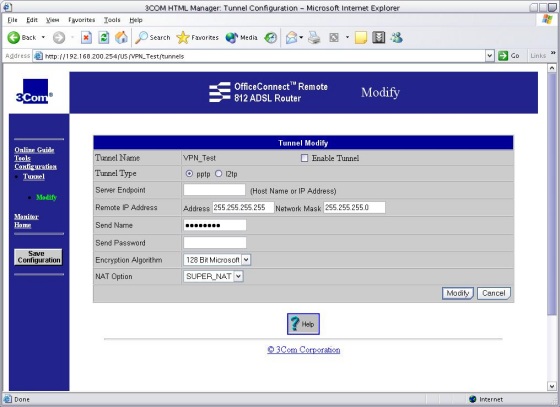
Task: Select the green Modify sidebar item
Action: pyautogui.click(x=46, y=197)
